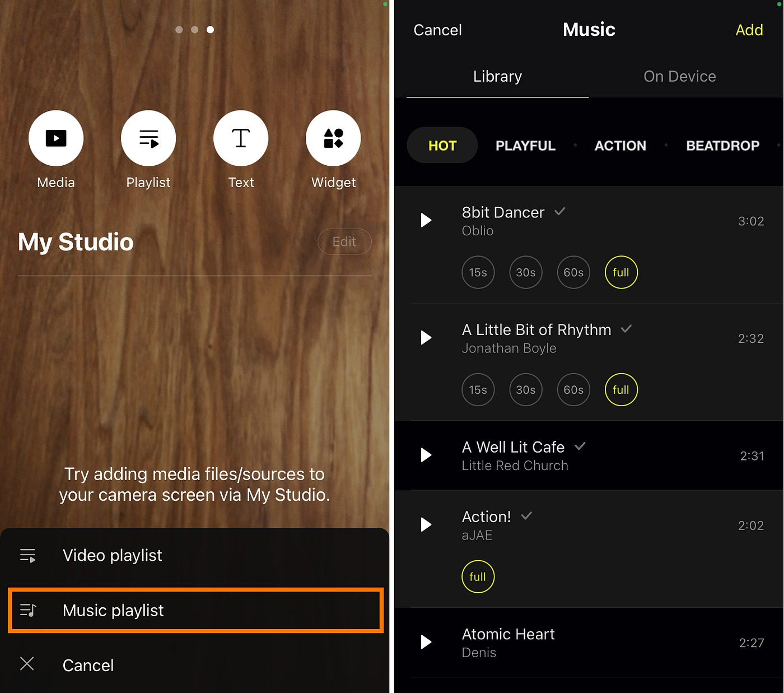
Task: Choose the BEATDROP genre filter
Action: click(x=722, y=146)
